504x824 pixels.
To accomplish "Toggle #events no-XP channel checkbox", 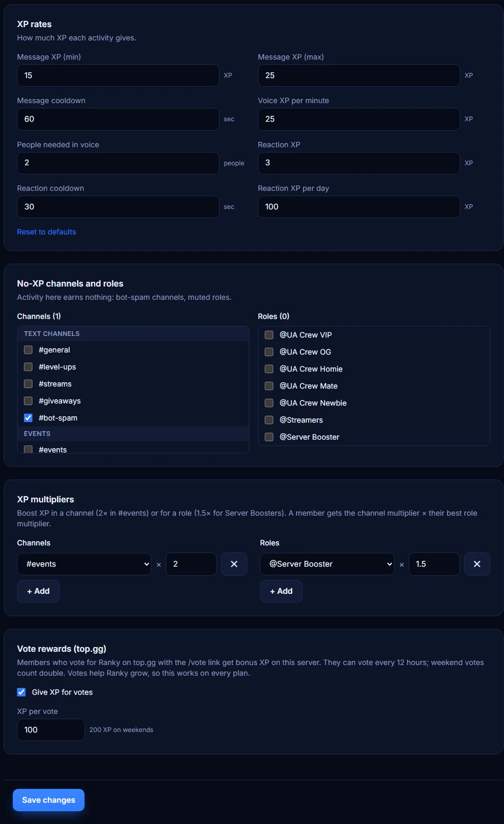I will point(28,449).
